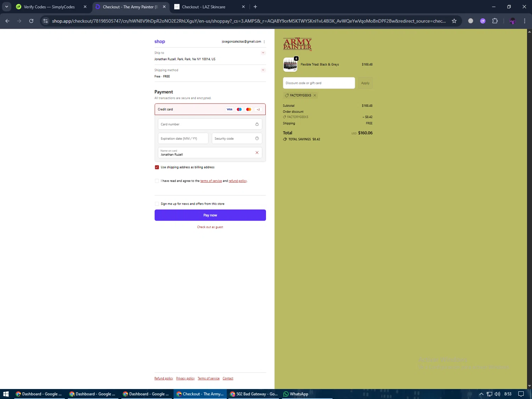532x399 pixels.
Task: Open footer Contact link
Action: point(228,378)
